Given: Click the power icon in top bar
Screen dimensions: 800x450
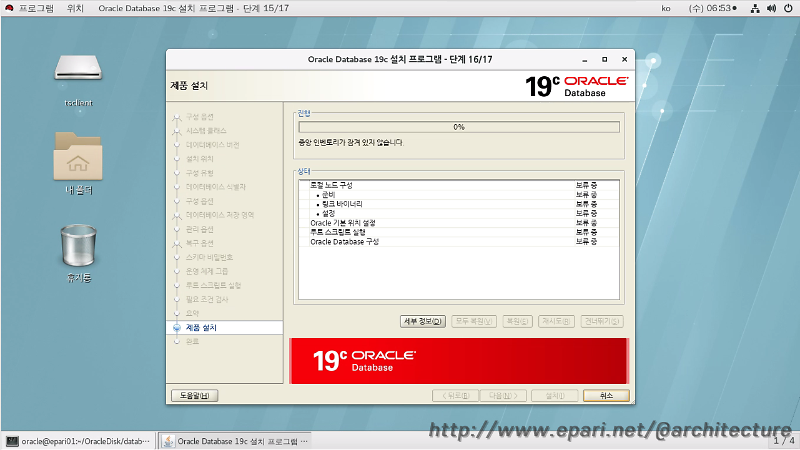Looking at the screenshot, I should [x=788, y=8].
